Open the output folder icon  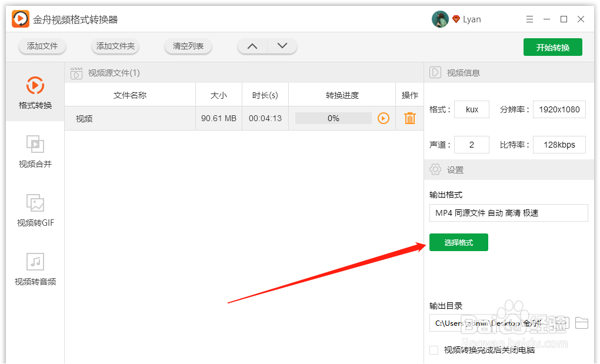[x=582, y=323]
